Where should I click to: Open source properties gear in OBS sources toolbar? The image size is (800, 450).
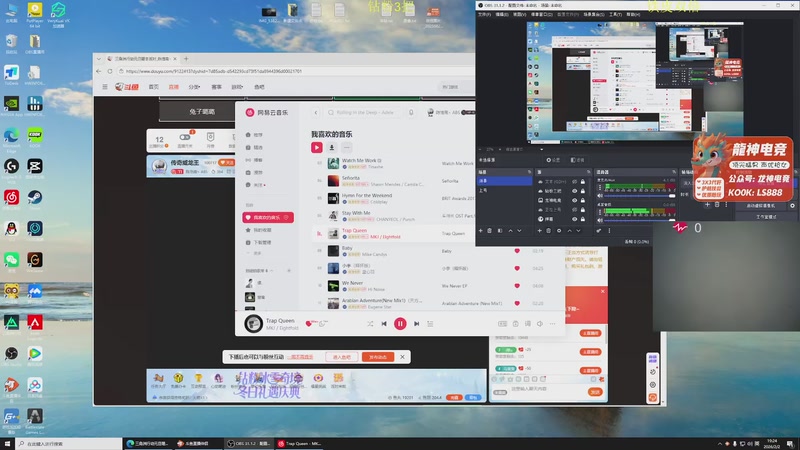pos(559,231)
